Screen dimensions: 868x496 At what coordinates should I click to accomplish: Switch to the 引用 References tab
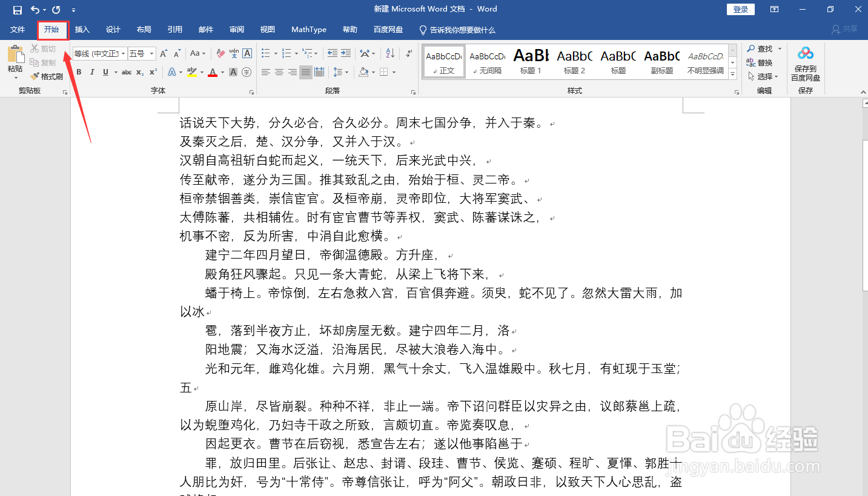(175, 30)
